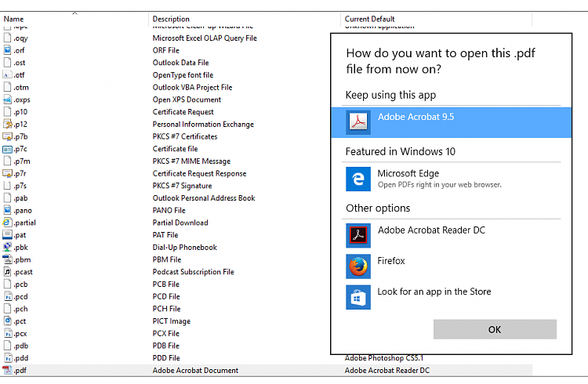The width and height of the screenshot is (588, 384).
Task: Select the .pch extension name
Action: [x=20, y=309]
